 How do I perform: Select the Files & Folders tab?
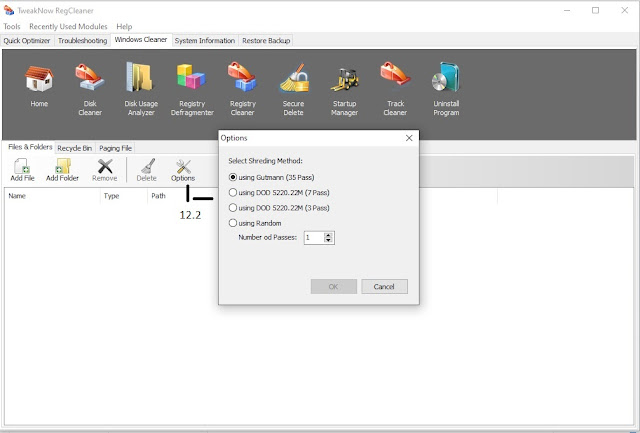(30, 147)
